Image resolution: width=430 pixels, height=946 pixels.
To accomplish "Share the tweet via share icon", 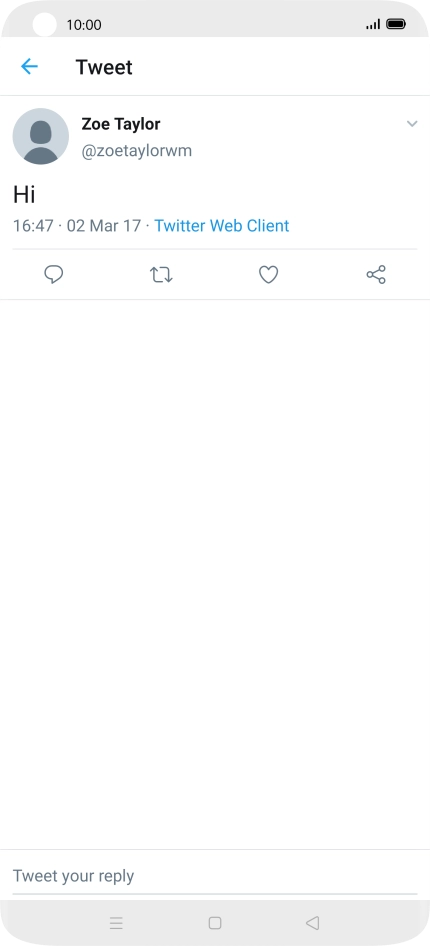I will (x=376, y=275).
